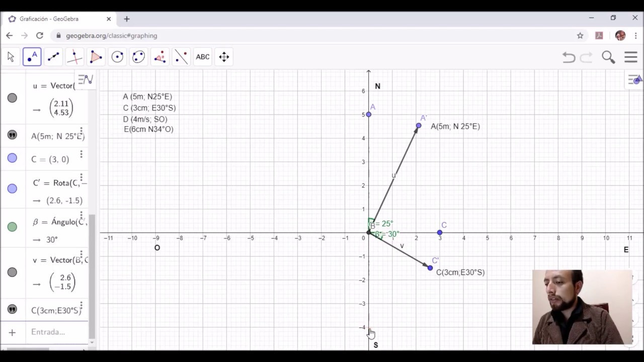This screenshot has height=362, width=644.
Task: Select the Angle measurement tool
Action: [x=160, y=57]
